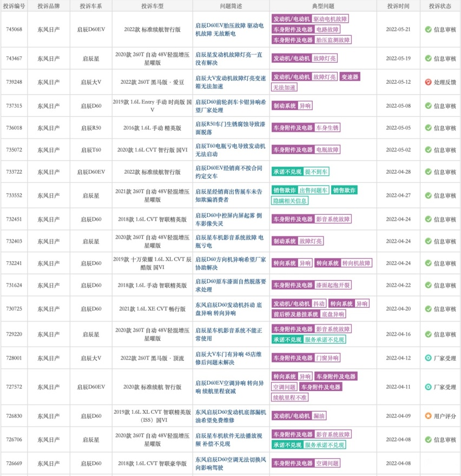Image resolution: width=461 pixels, height=476 pixels.
Task: Click the '续航里程不准' tag
Action: point(289,398)
